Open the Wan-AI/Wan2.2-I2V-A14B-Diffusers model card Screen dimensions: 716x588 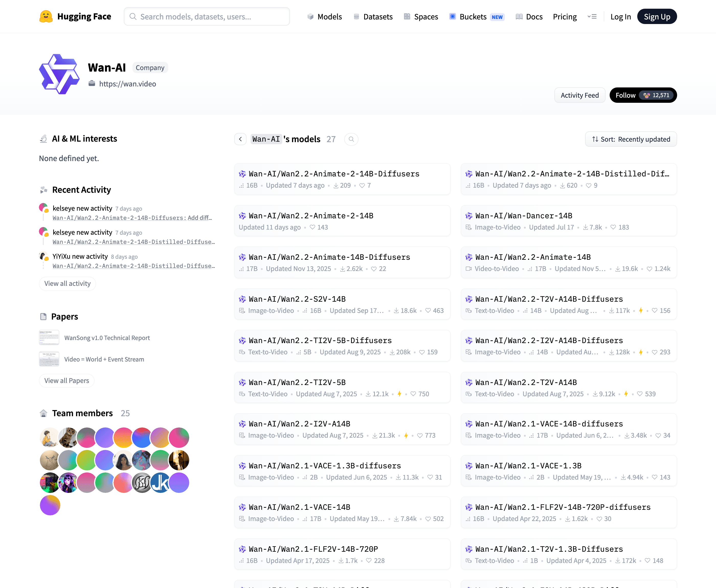[569, 346]
